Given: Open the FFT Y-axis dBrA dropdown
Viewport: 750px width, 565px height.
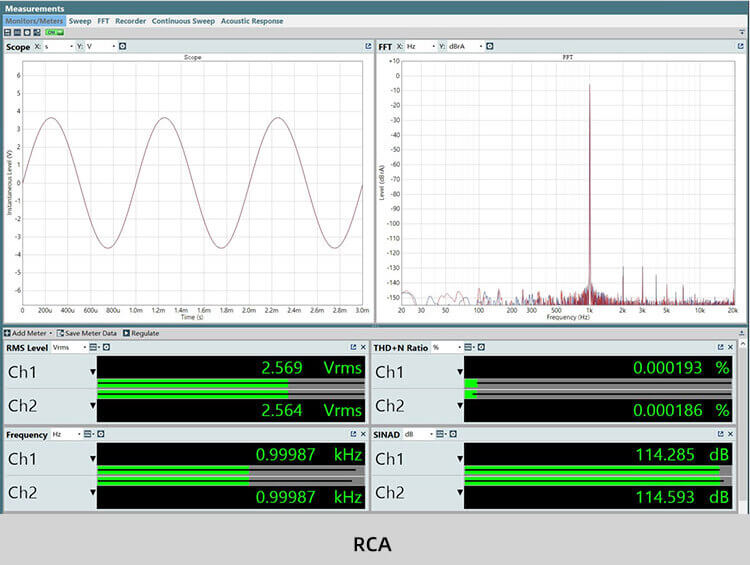Looking at the screenshot, I should click(480, 46).
